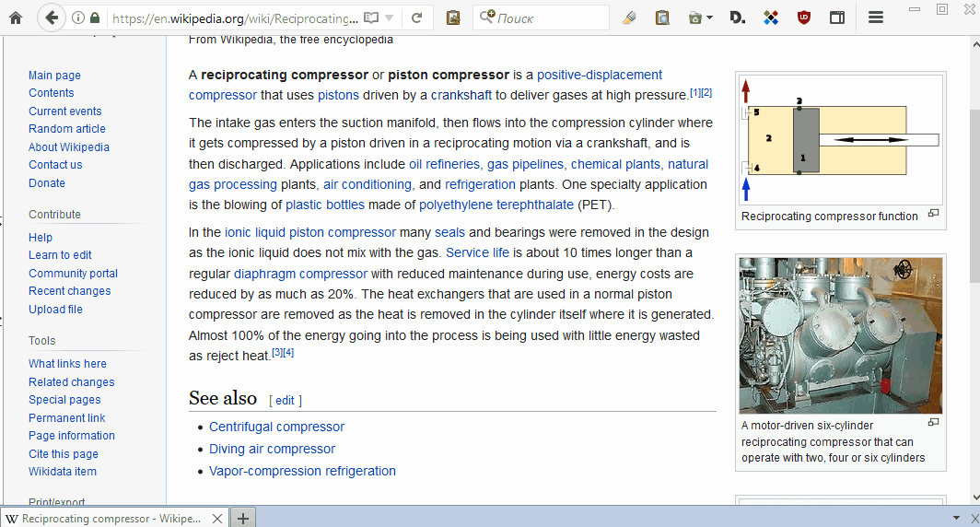Click the D. extension icon

[737, 18]
